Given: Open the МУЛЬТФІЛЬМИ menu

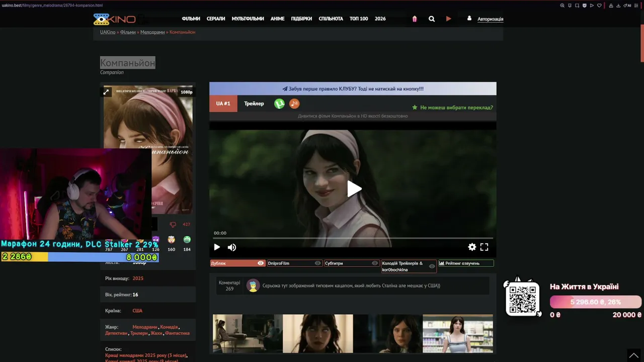Looking at the screenshot, I should pos(248,19).
